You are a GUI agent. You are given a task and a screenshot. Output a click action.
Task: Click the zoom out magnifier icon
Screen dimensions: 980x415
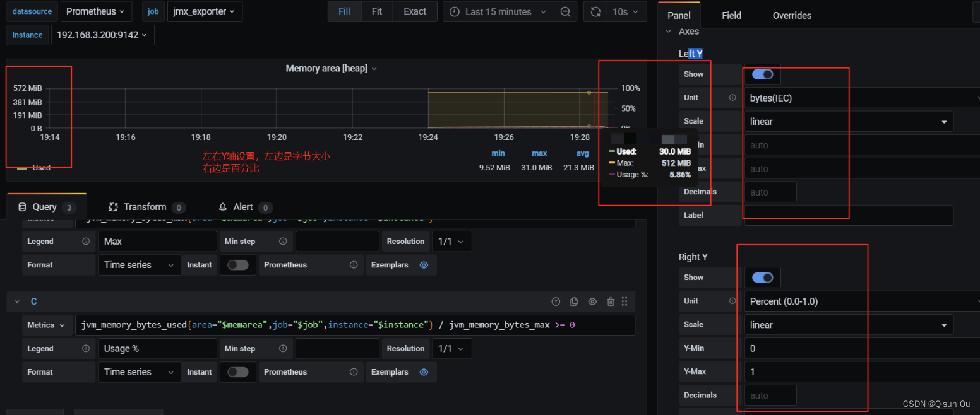coord(565,11)
